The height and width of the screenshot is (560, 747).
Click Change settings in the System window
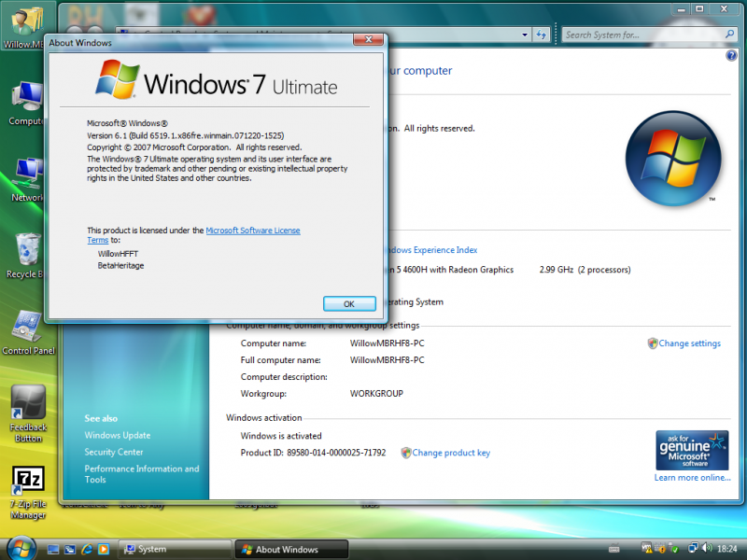pyautogui.click(x=689, y=343)
